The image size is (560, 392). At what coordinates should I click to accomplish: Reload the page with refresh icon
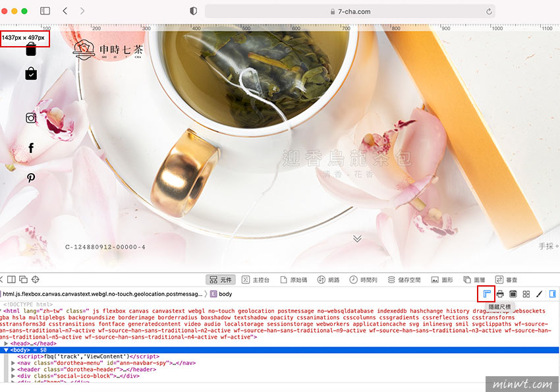click(489, 11)
